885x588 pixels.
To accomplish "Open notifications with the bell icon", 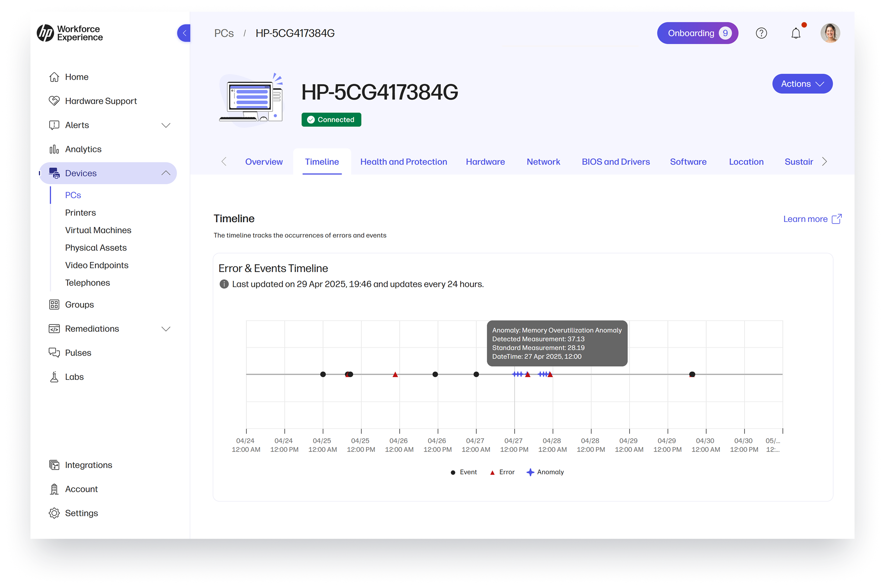I will point(795,33).
